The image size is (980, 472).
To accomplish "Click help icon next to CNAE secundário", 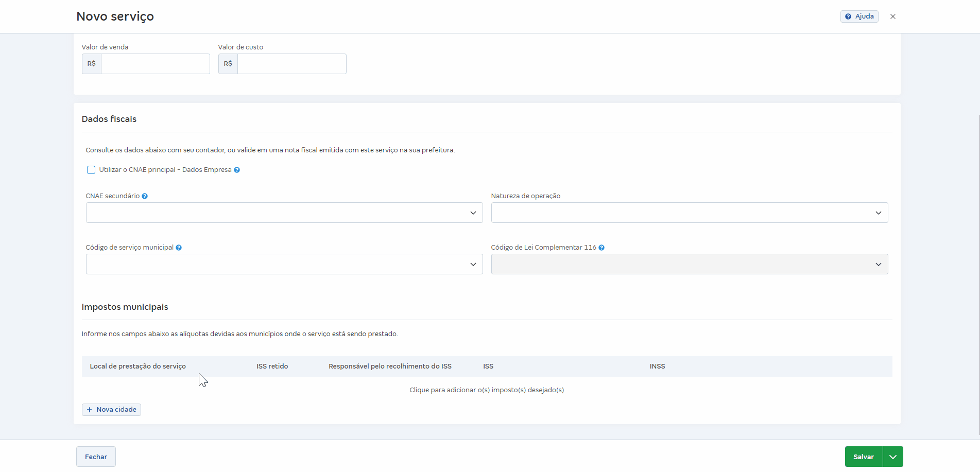I will (x=145, y=196).
